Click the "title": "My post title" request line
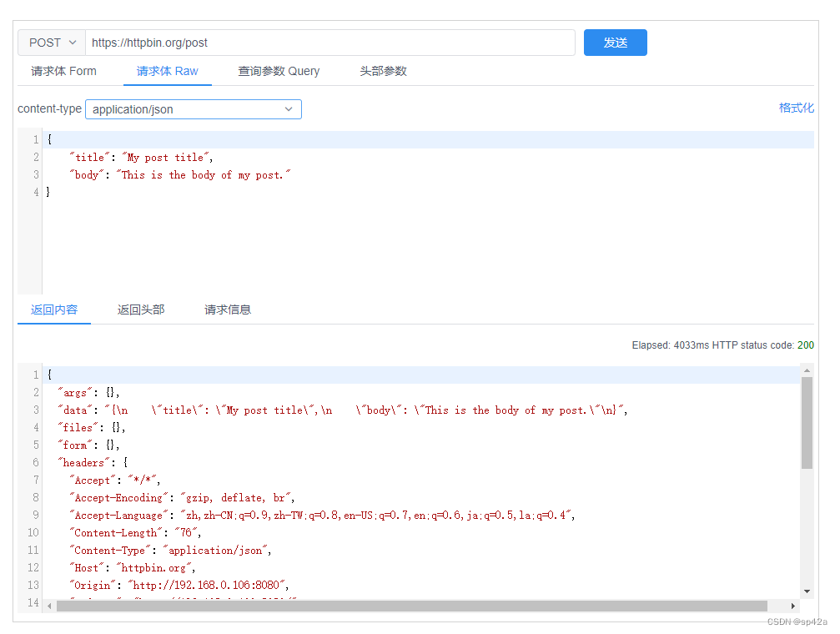This screenshot has width=840, height=634. pos(142,158)
